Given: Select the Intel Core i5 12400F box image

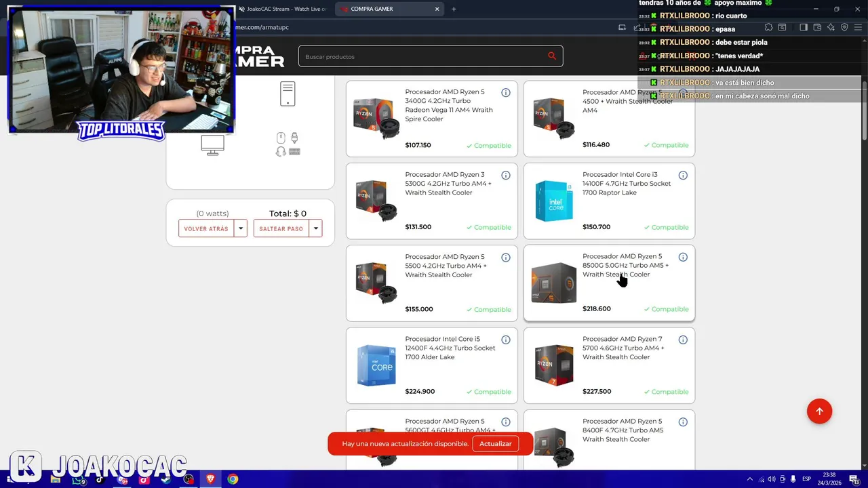Looking at the screenshot, I should tap(376, 365).
